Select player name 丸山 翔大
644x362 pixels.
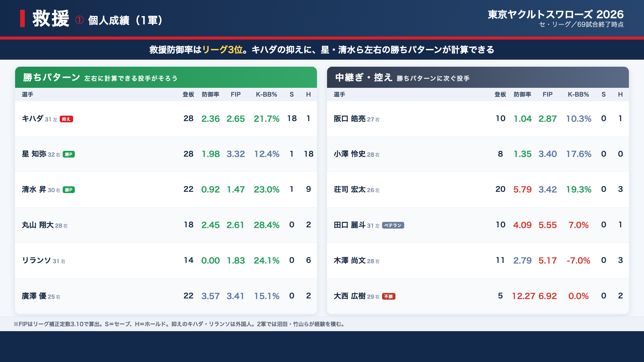[x=38, y=225]
